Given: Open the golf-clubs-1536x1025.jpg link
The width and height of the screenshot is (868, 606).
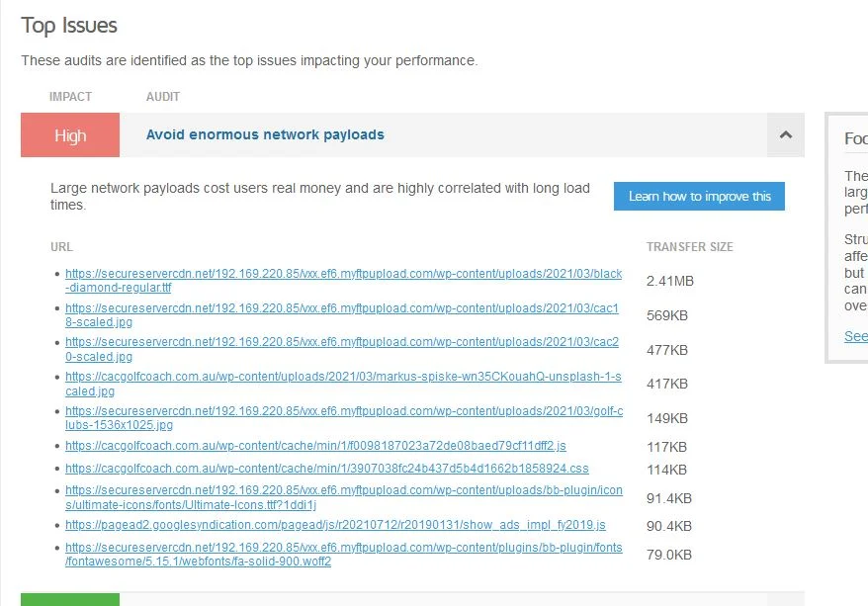Looking at the screenshot, I should click(344, 418).
